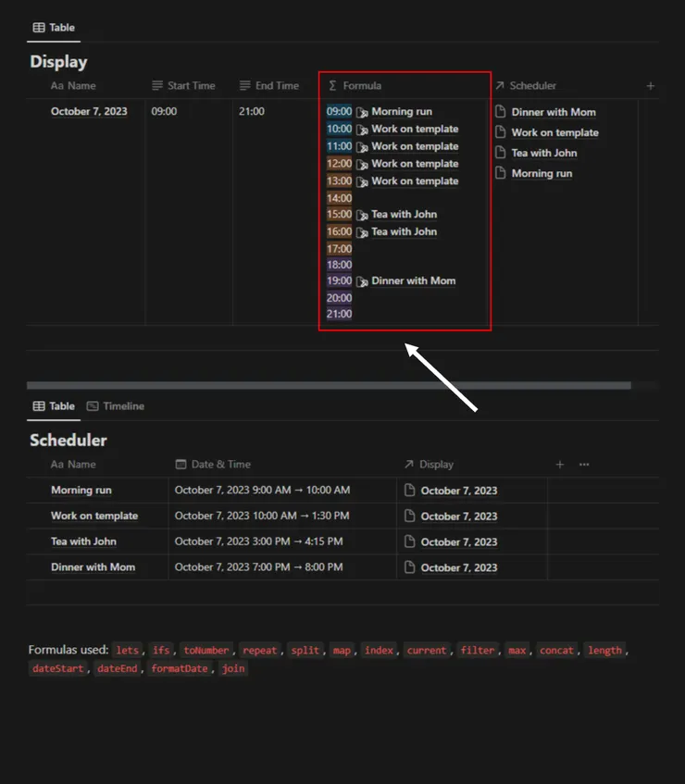
Task: Click the 'formatDate' formula code tag
Action: tap(179, 668)
